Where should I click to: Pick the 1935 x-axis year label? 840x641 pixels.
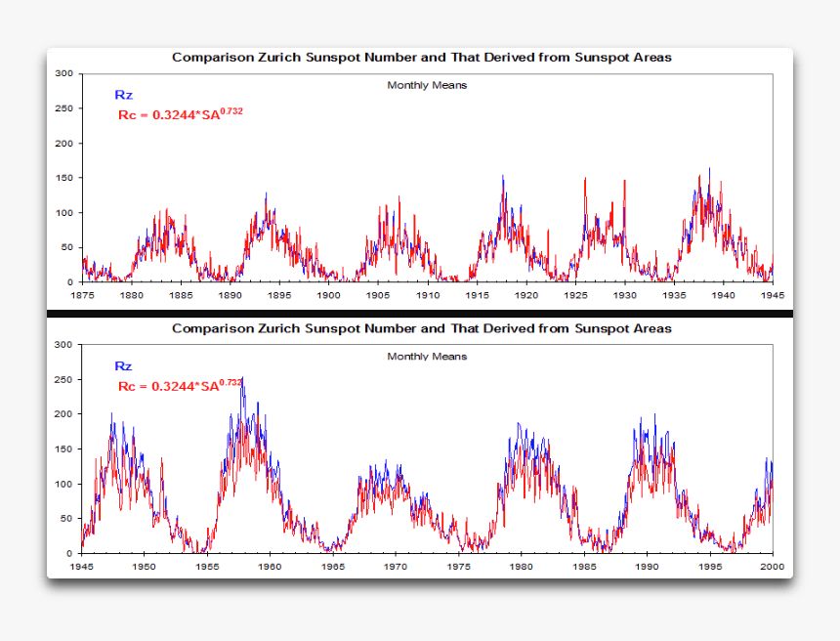(x=675, y=295)
